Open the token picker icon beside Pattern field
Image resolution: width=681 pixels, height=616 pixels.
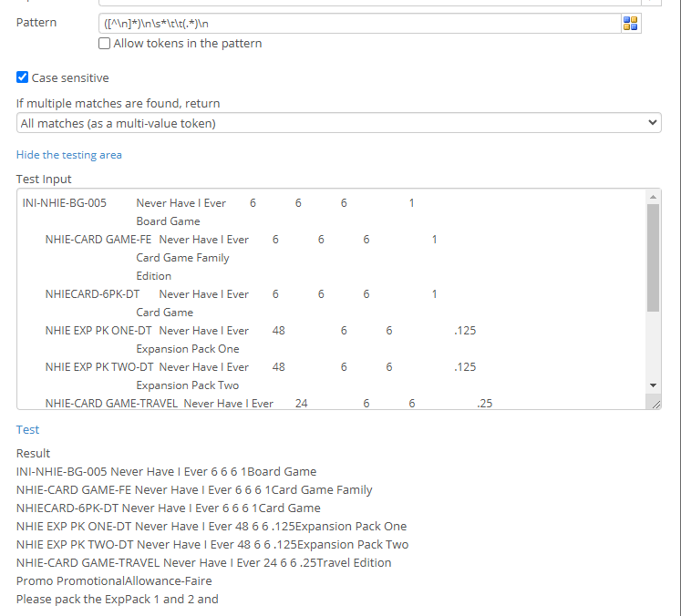point(630,23)
